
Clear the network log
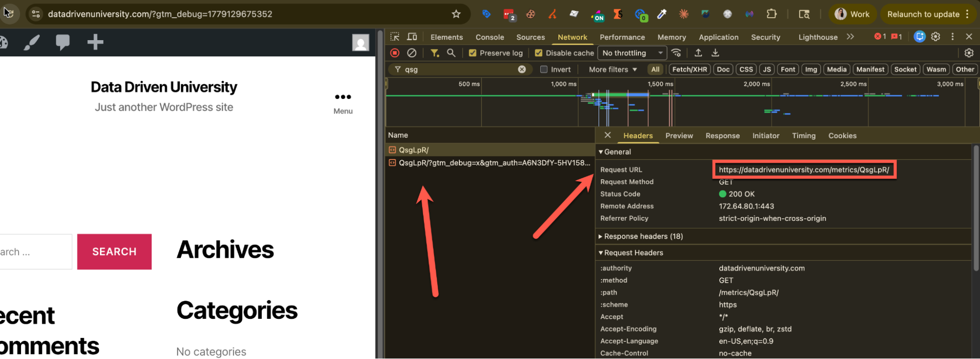pyautogui.click(x=412, y=53)
